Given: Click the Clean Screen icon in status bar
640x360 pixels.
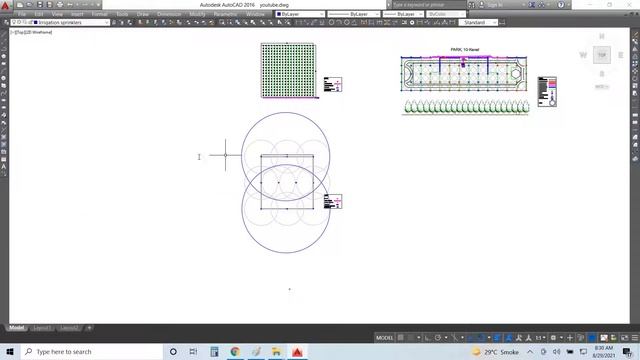Looking at the screenshot, I should (624, 338).
